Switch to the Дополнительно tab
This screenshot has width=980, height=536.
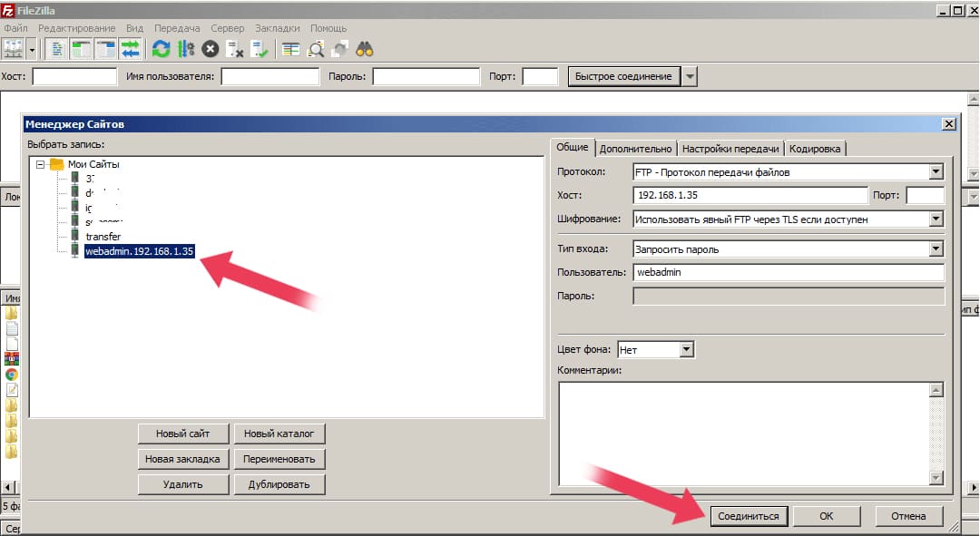pyautogui.click(x=635, y=149)
